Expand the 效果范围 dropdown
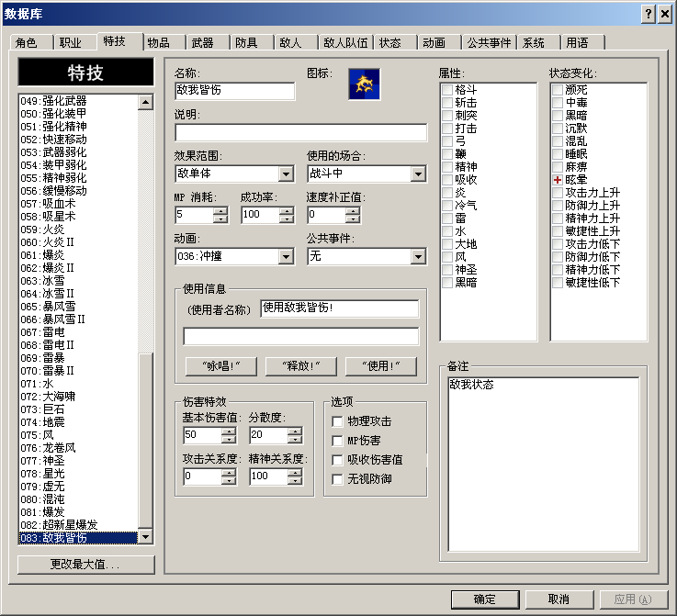 (x=286, y=174)
